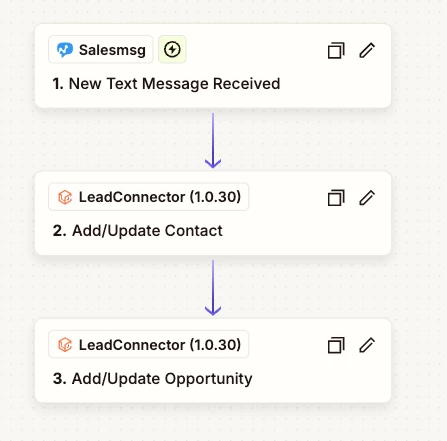
Task: Select LeadConnector (1.0.30) badge in step 2
Action: pos(149,197)
